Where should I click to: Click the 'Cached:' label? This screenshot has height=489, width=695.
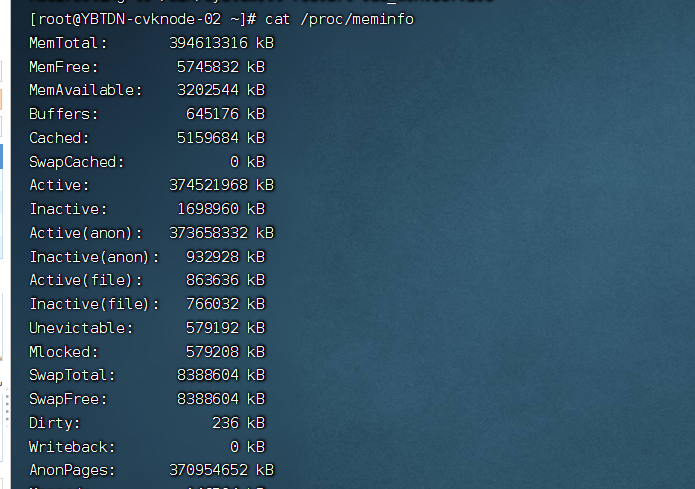59,138
